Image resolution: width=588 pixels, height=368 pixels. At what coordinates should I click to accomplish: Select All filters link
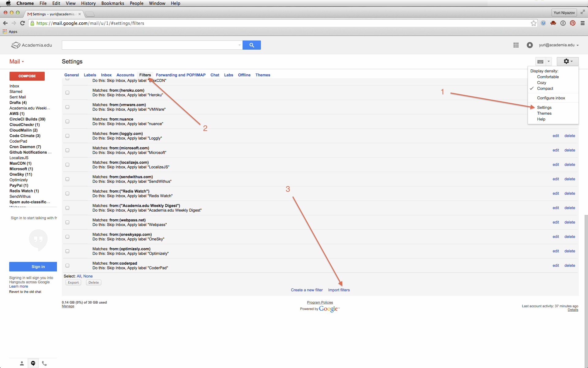coord(79,276)
